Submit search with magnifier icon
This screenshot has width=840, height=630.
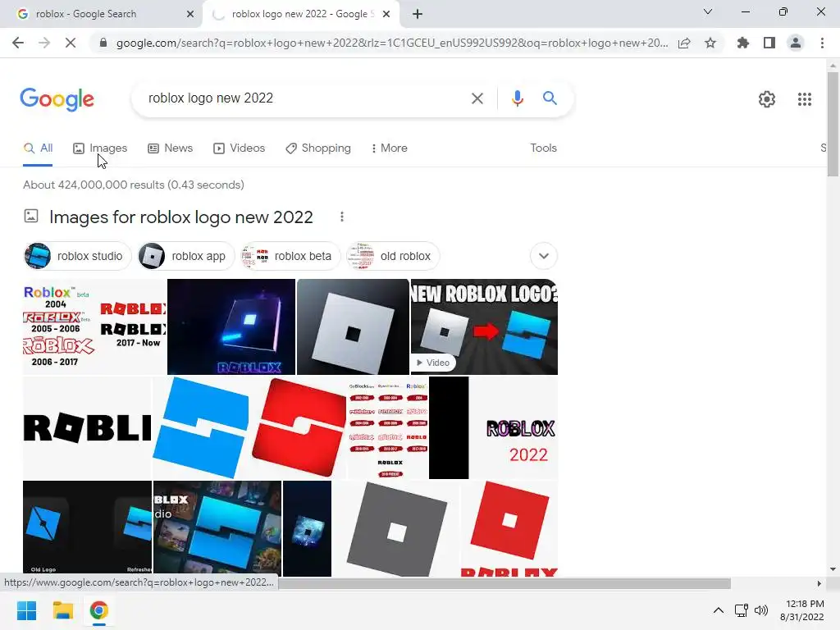pyautogui.click(x=550, y=98)
